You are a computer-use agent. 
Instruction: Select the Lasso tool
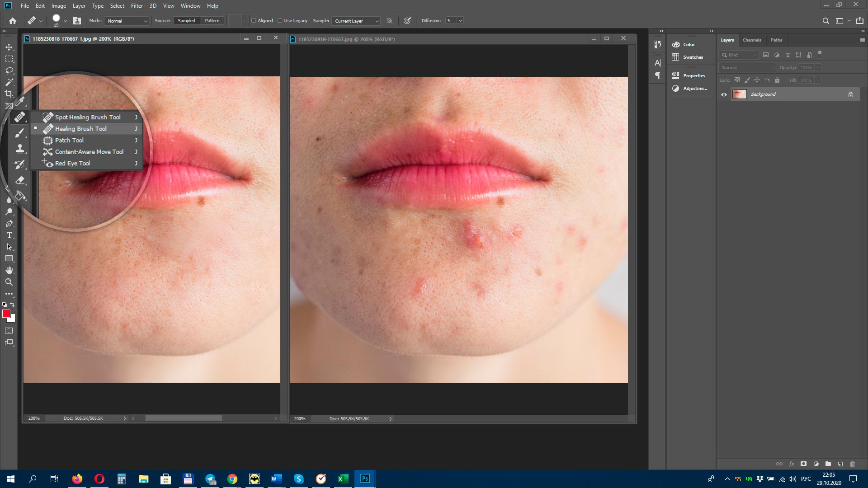tap(9, 70)
